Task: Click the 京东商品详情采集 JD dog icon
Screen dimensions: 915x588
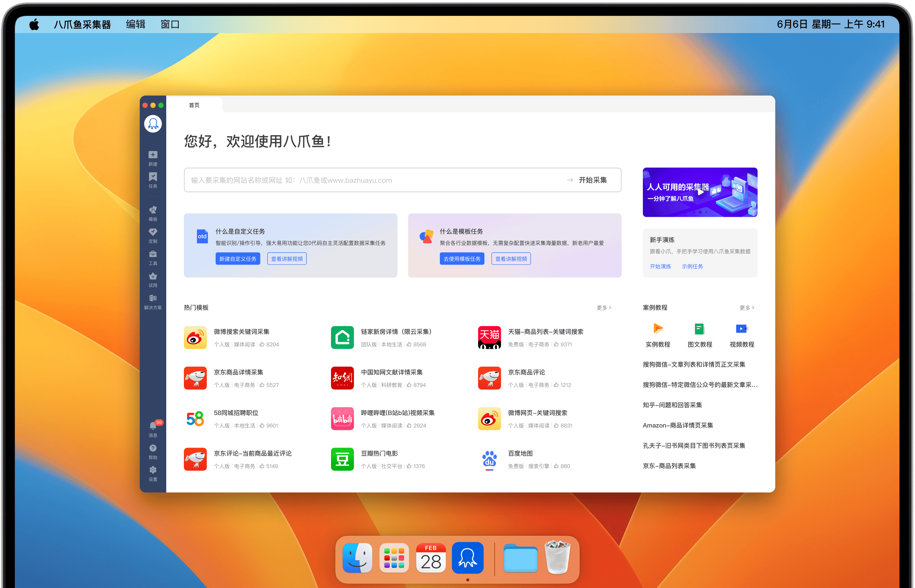Action: (x=195, y=378)
